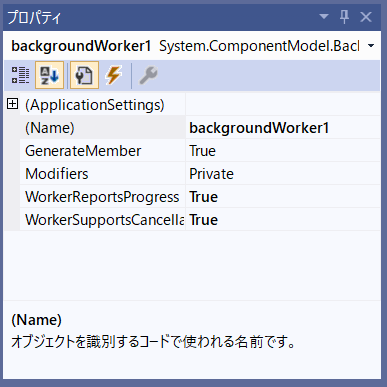Click the プロパティ panel title
This screenshot has height=387, width=387.
[x=34, y=17]
